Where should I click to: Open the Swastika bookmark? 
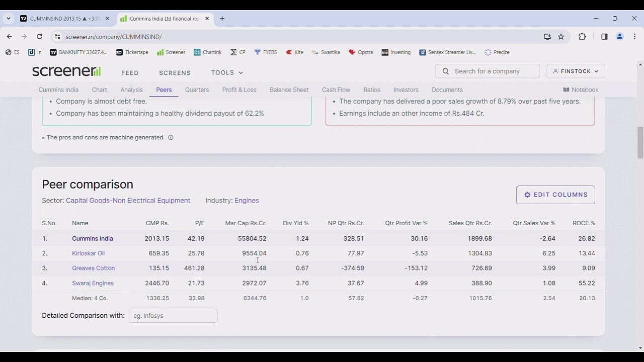point(326,52)
